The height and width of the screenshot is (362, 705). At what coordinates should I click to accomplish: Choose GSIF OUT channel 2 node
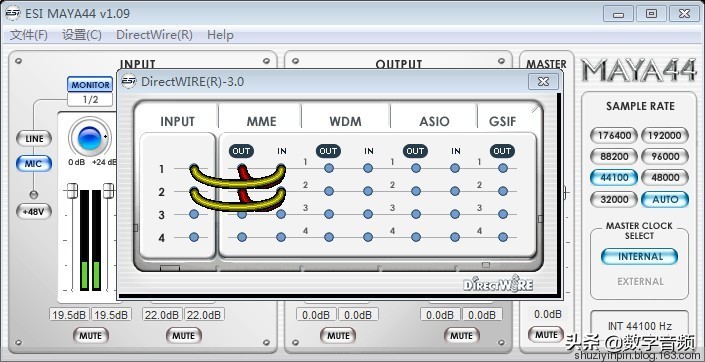tap(503, 191)
